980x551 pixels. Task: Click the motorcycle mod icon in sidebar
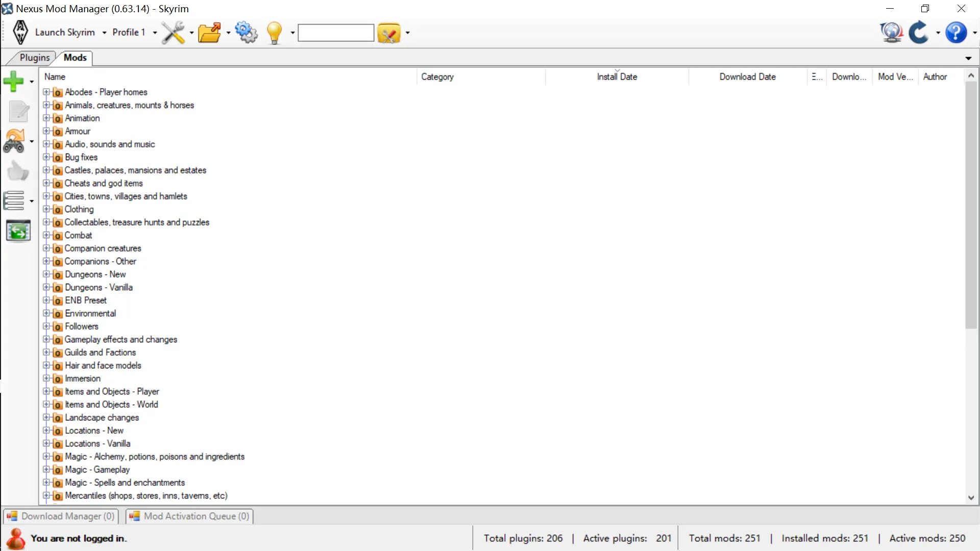[14, 141]
